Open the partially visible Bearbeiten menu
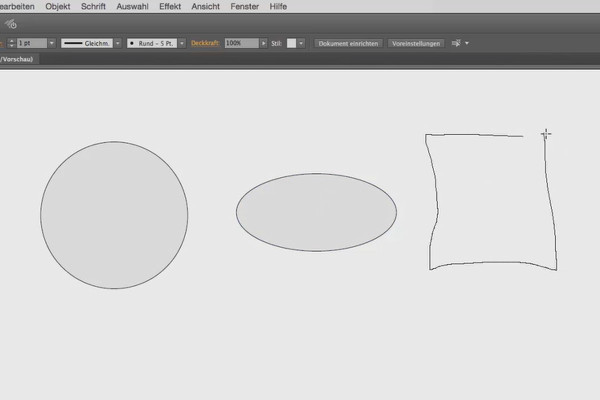 pos(17,7)
